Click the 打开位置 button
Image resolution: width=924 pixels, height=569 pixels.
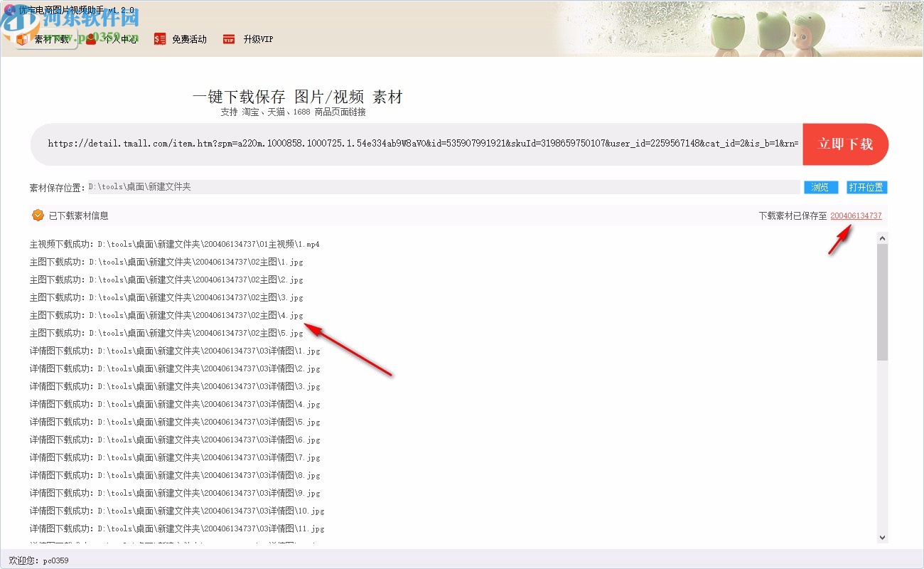pos(866,188)
